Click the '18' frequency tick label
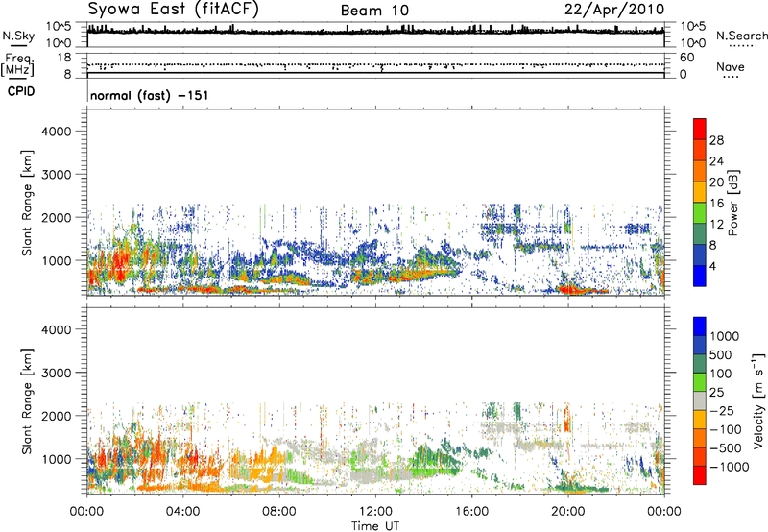Image resolution: width=768 pixels, height=532 pixels. (x=63, y=58)
